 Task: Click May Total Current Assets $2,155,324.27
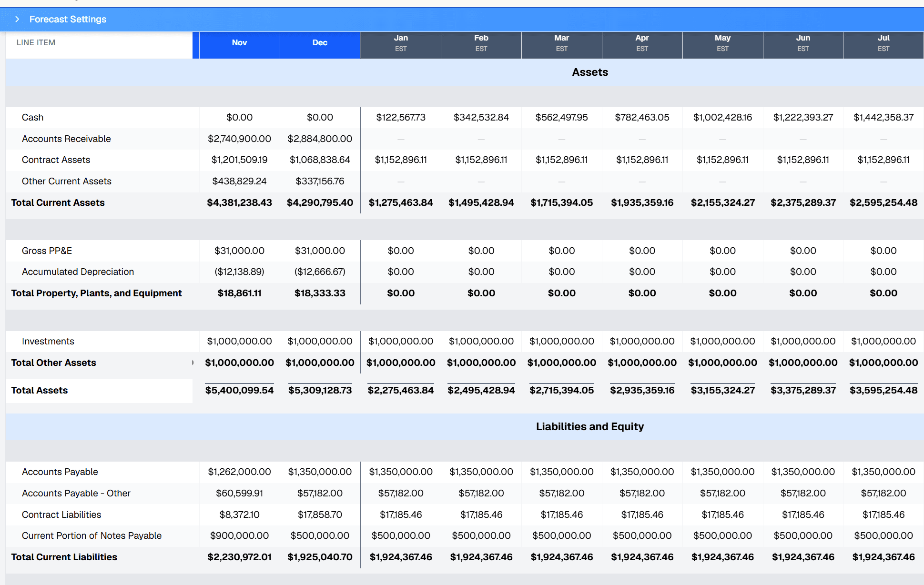(x=722, y=202)
